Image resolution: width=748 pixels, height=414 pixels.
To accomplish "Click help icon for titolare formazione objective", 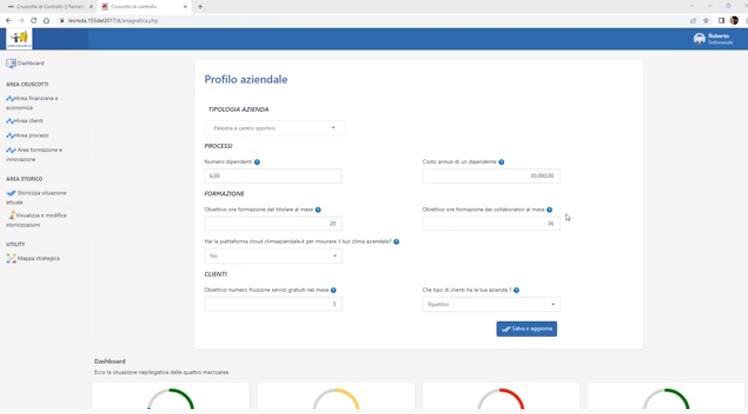I will click(318, 210).
